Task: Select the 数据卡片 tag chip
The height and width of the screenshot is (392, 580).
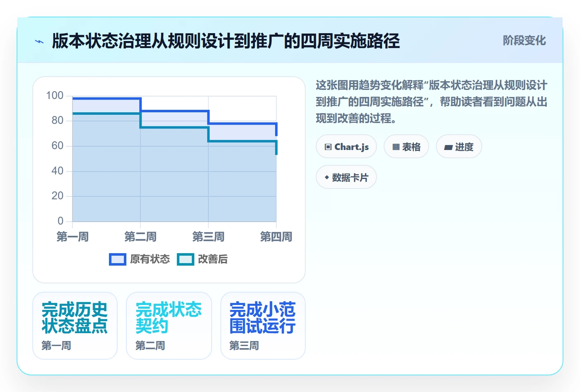Action: (346, 177)
